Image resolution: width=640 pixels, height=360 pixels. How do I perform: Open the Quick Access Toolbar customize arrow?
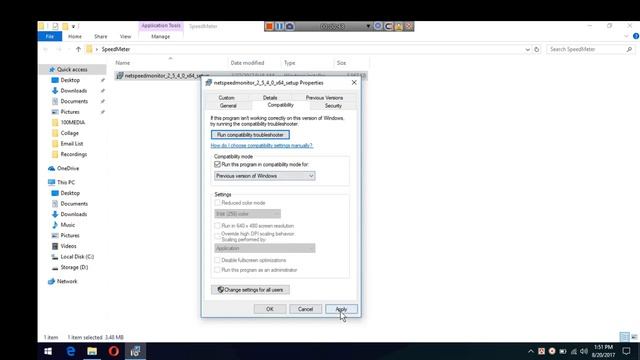73,27
